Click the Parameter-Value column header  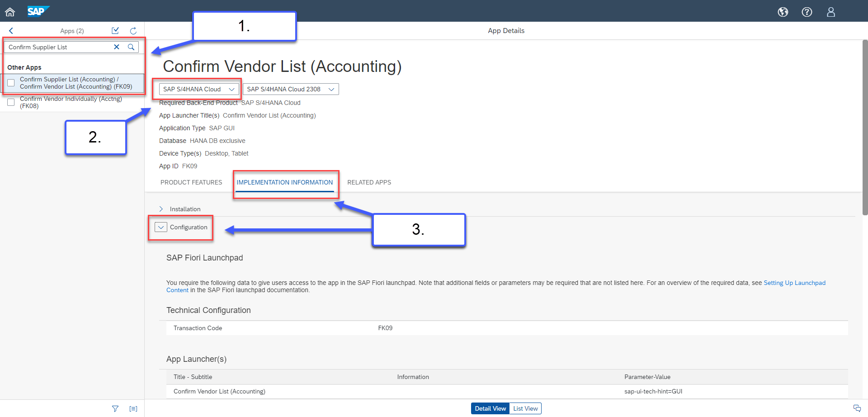(x=647, y=377)
